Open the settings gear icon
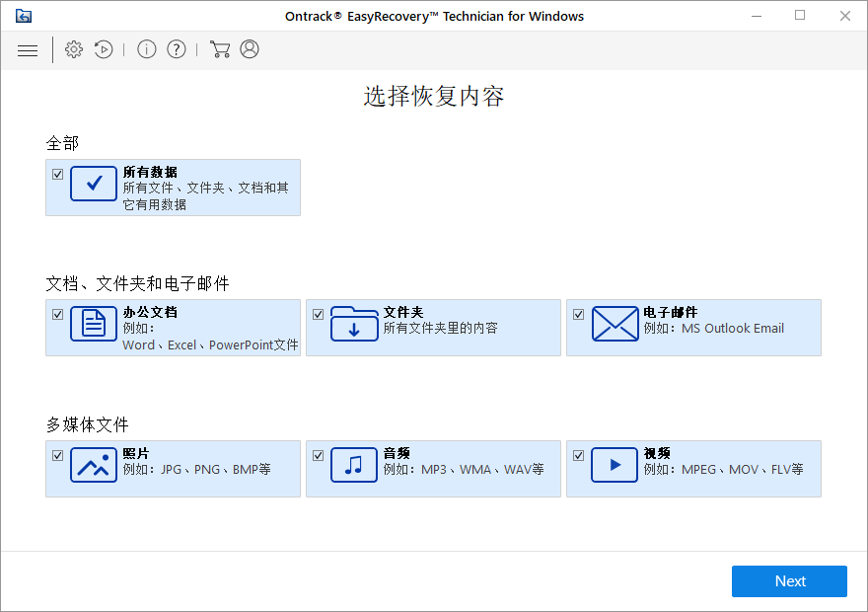This screenshot has height=612, width=868. [73, 49]
